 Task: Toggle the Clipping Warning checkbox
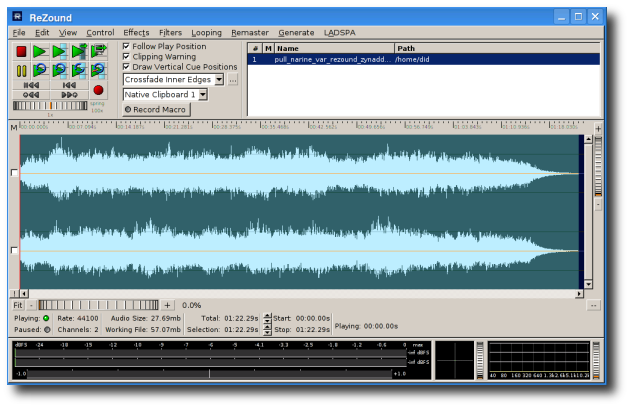click(x=126, y=57)
